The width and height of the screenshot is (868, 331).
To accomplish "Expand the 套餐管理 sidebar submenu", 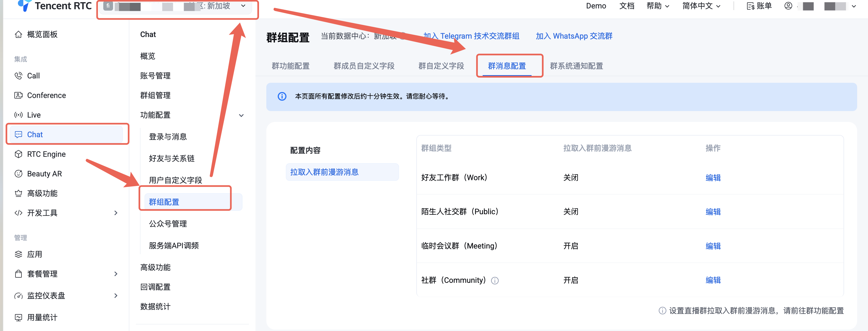I will pyautogui.click(x=115, y=274).
